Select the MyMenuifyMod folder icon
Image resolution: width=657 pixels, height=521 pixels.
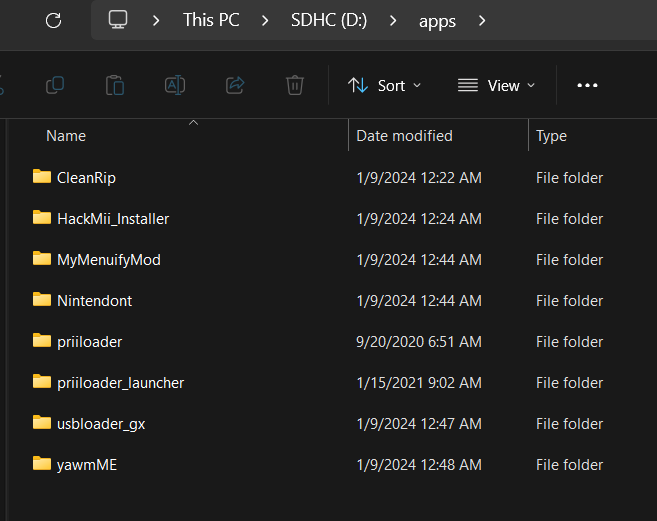pos(42,259)
